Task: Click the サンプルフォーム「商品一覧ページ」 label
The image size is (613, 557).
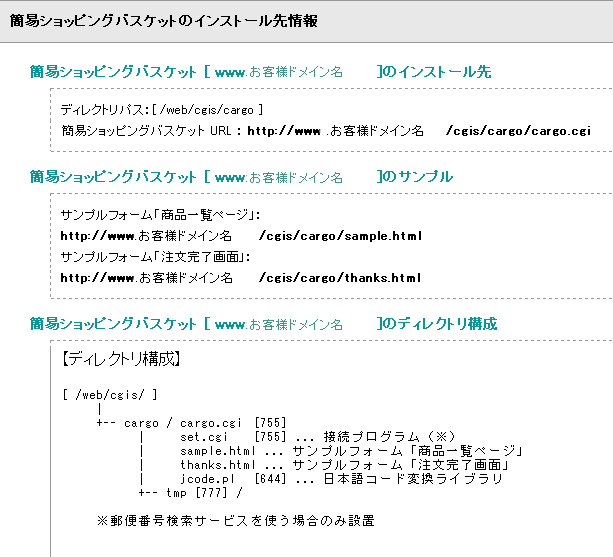Action: 160,215
